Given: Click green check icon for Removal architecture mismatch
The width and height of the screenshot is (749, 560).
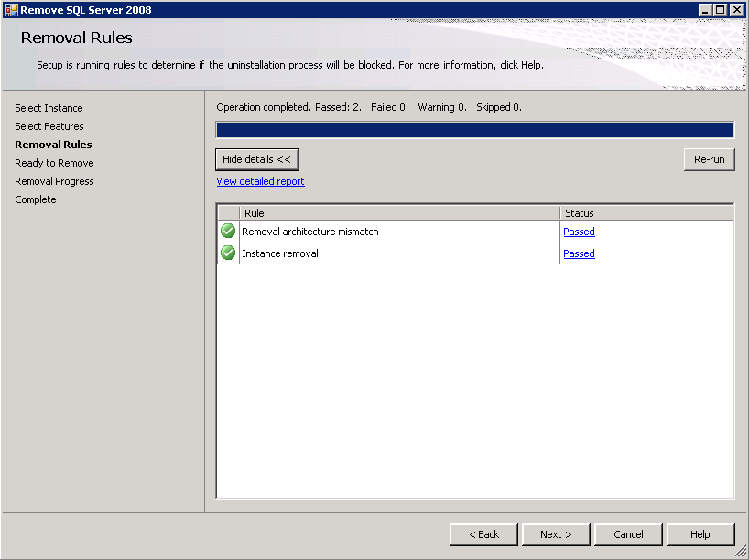Looking at the screenshot, I should [228, 232].
